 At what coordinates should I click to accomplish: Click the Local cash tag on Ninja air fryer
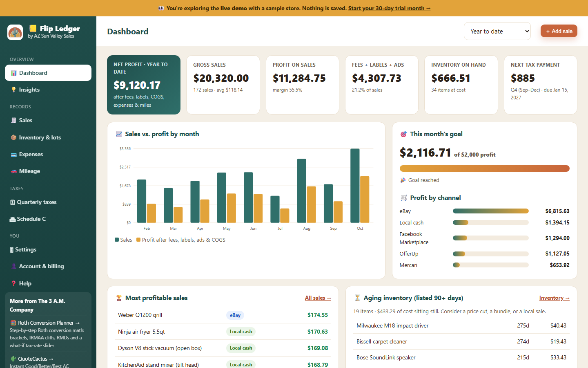coord(241,332)
